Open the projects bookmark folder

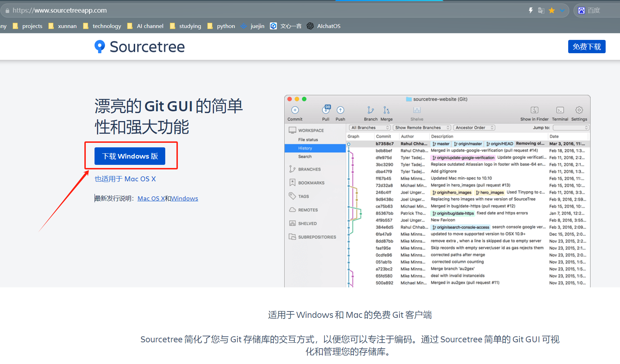point(27,26)
